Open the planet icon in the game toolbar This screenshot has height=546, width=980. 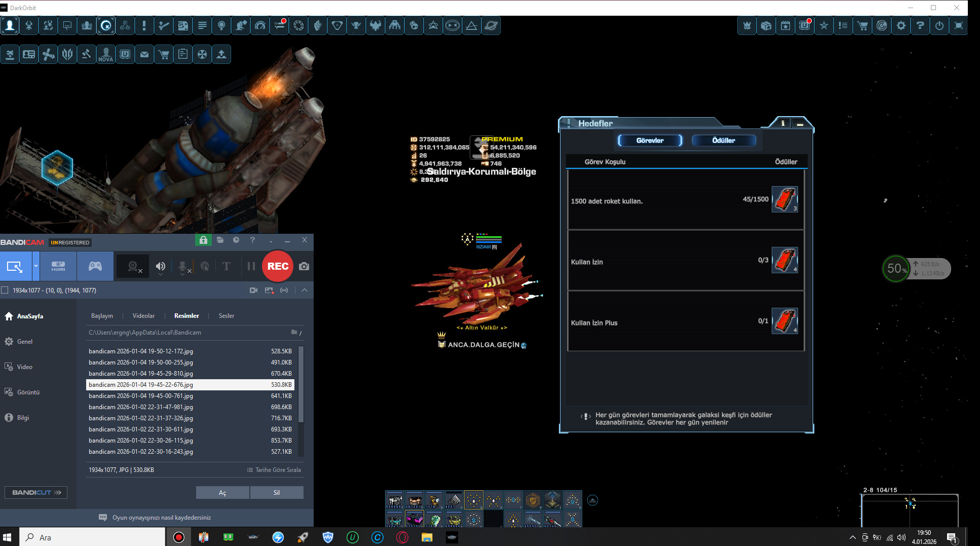(491, 25)
